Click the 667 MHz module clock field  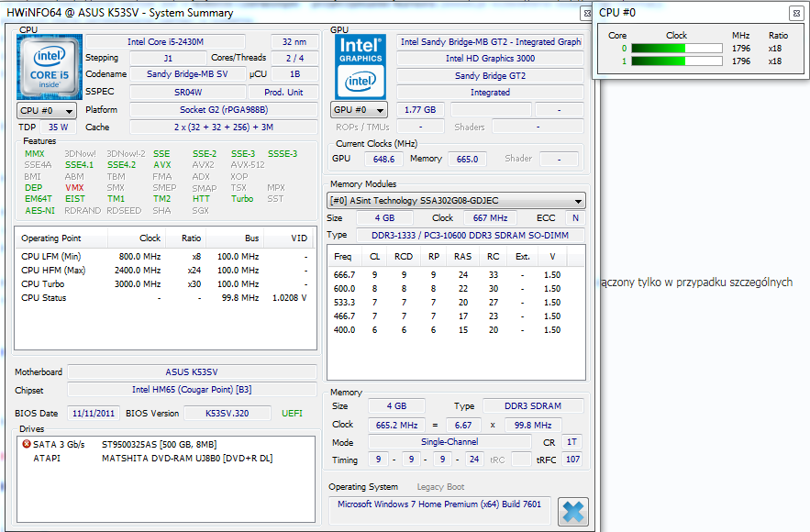tap(490, 218)
